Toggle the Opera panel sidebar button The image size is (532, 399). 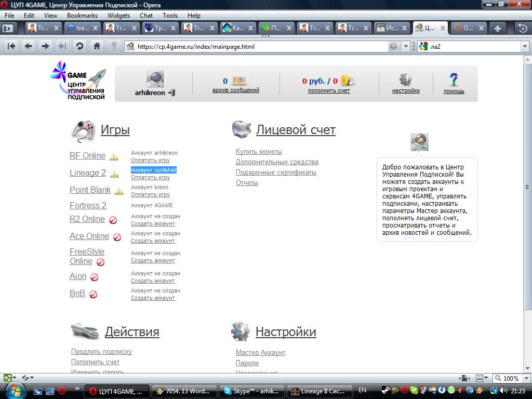tap(7, 28)
